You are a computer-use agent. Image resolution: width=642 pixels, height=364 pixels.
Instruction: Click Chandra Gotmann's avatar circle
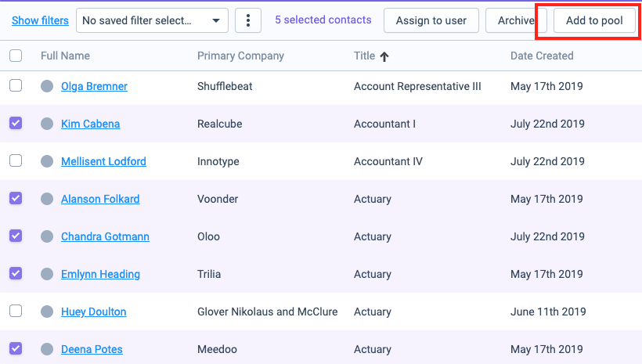[x=47, y=236]
